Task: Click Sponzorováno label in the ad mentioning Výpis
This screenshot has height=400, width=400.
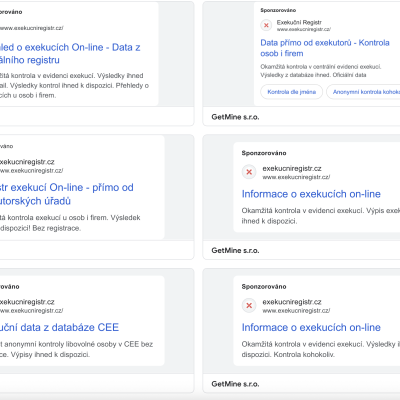Action: click(x=264, y=153)
